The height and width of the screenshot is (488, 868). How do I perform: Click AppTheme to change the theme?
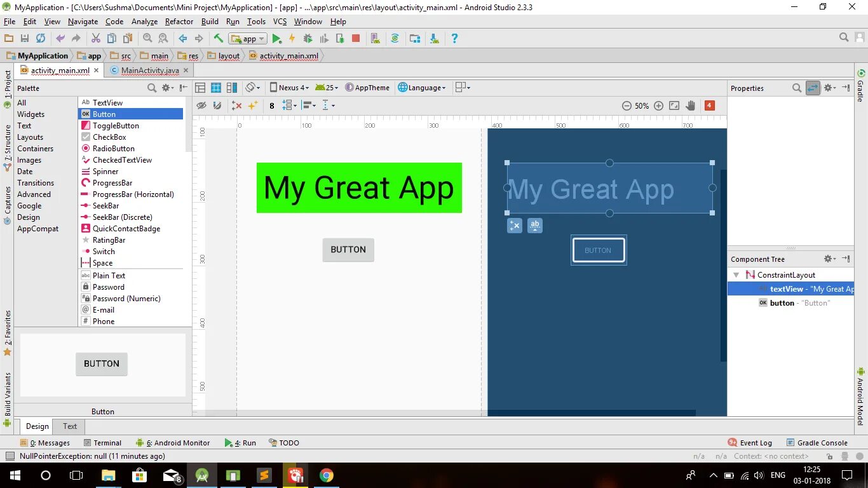(367, 87)
